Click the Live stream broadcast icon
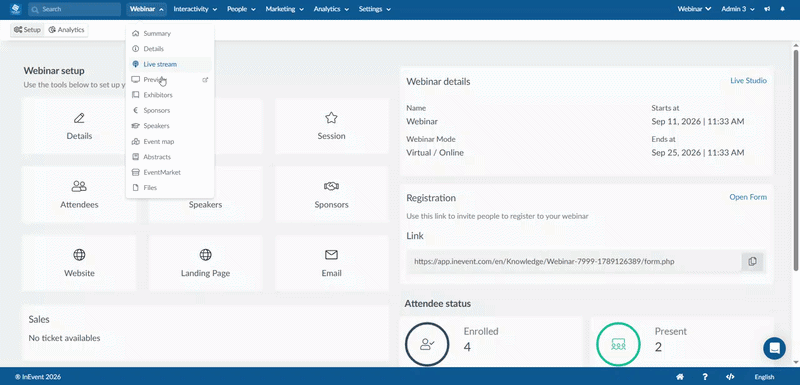This screenshot has height=385, width=800. [x=135, y=64]
